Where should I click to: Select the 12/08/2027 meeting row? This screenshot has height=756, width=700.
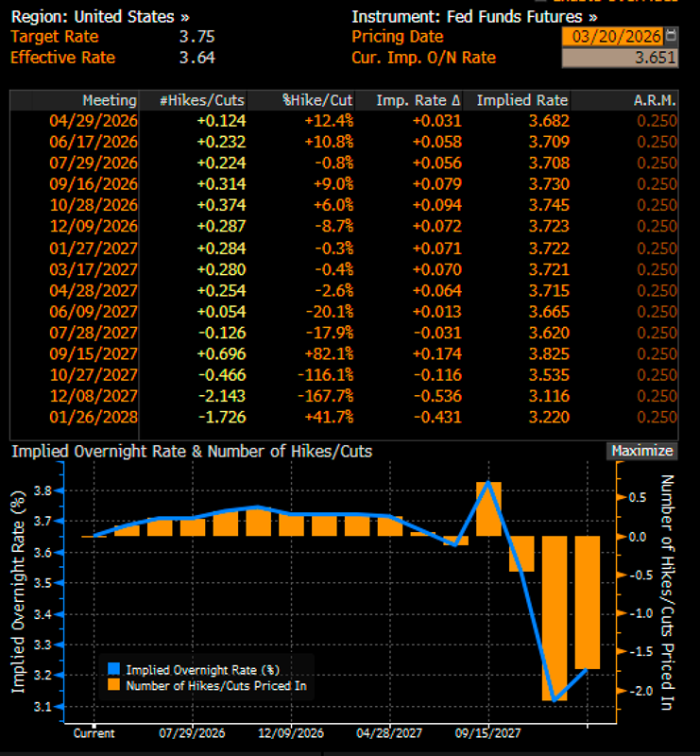(94, 393)
